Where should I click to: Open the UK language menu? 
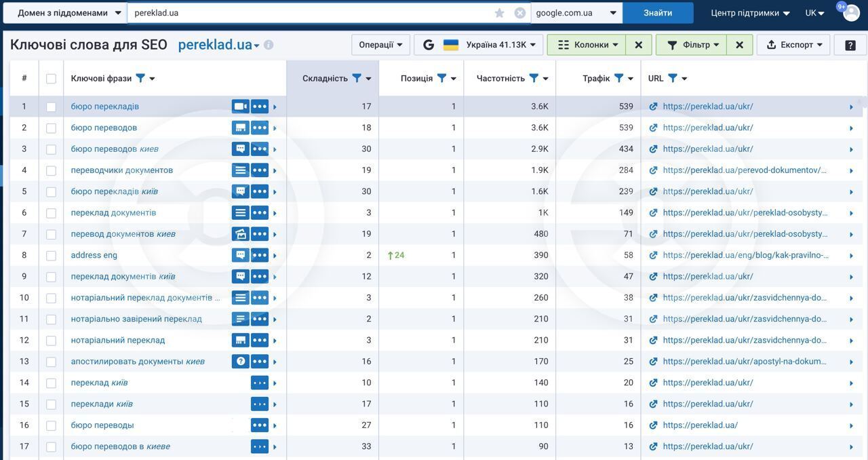click(x=814, y=13)
